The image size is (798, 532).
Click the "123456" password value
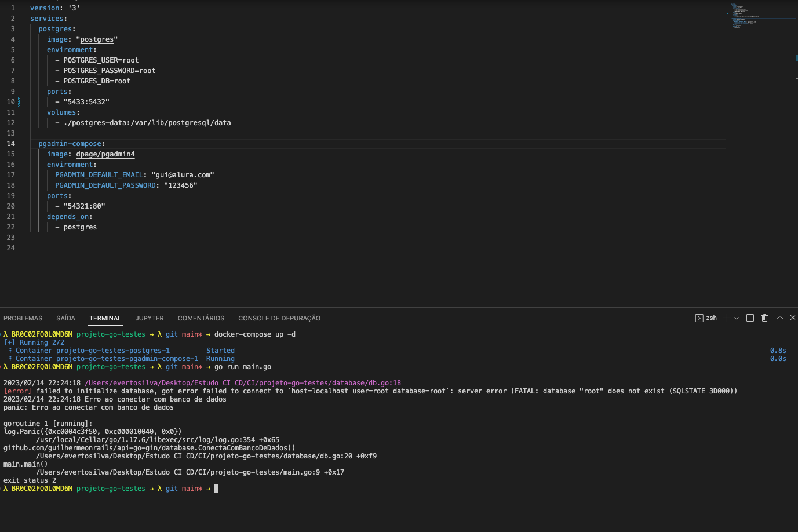[x=181, y=185]
